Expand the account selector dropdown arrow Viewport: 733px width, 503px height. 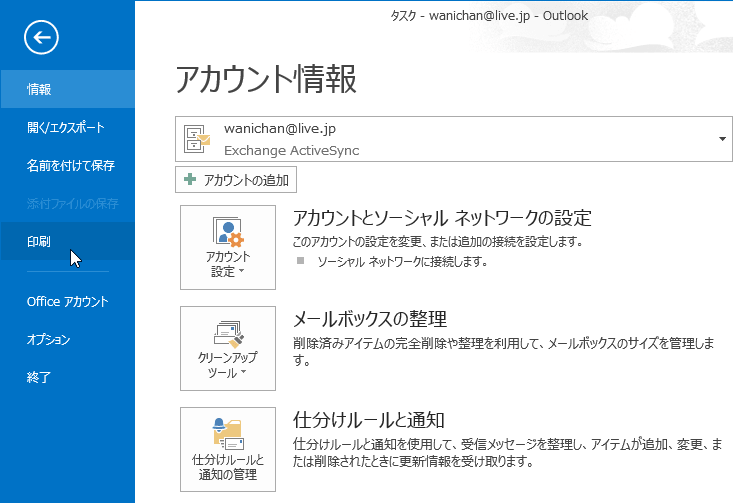722,139
